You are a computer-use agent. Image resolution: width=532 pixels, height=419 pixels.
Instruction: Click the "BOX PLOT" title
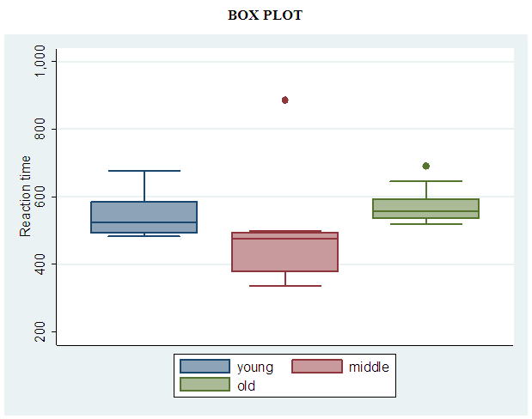(265, 15)
